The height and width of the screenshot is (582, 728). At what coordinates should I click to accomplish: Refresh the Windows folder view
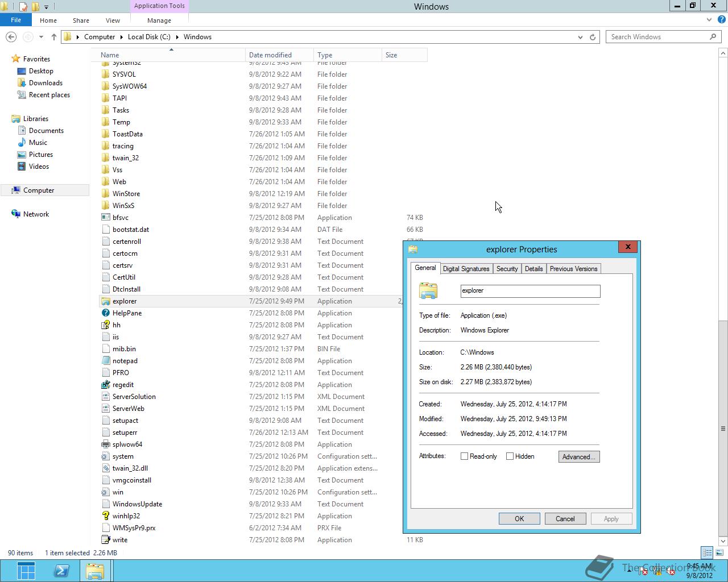593,37
